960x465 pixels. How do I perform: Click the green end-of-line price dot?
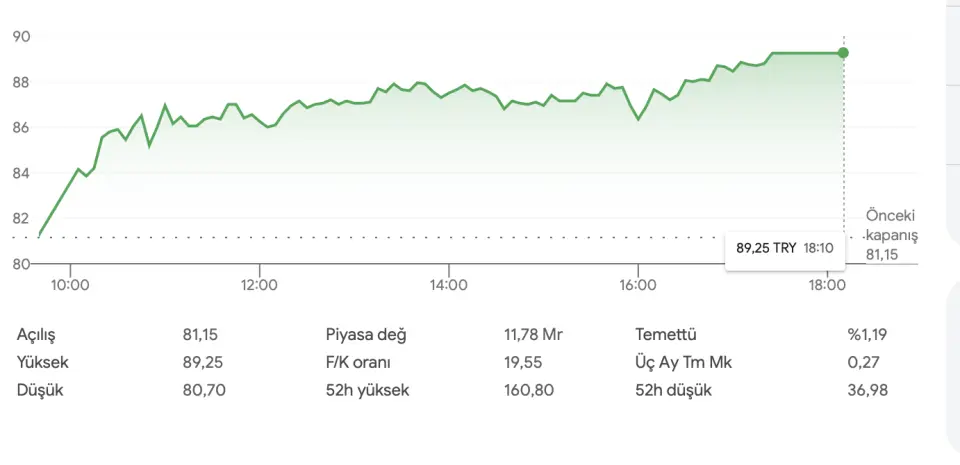click(x=843, y=53)
